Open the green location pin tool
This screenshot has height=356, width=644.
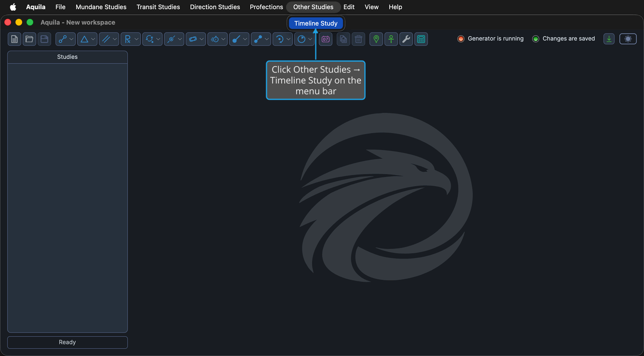[376, 39]
